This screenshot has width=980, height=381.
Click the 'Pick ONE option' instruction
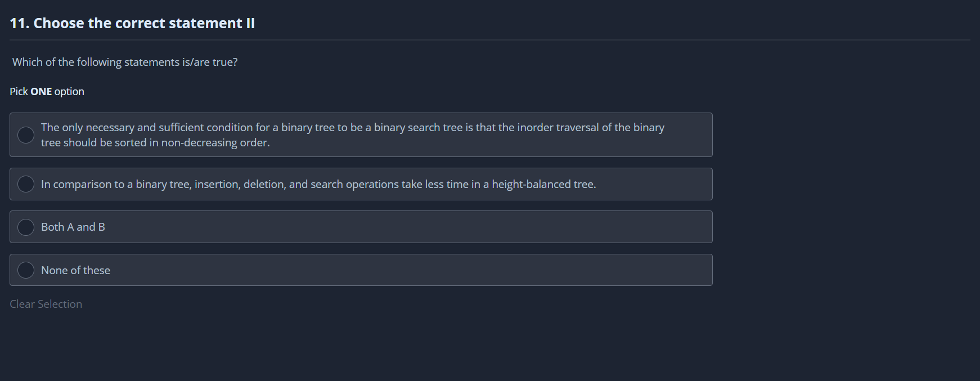tap(47, 91)
